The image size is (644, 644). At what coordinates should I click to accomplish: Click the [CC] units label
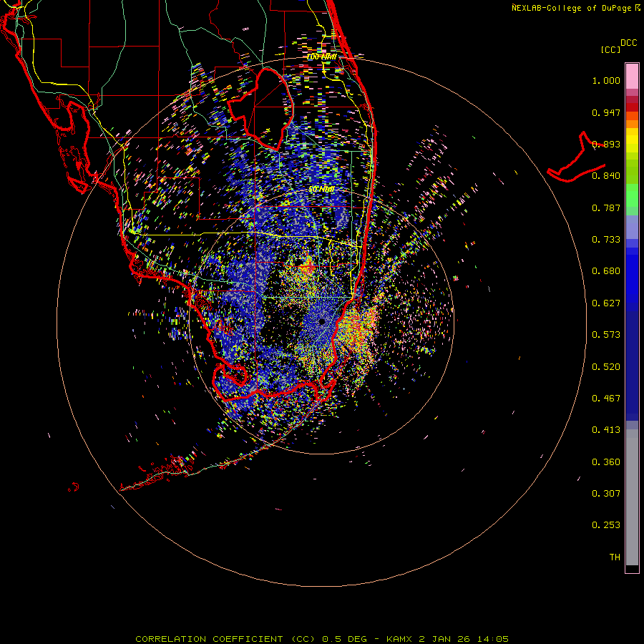tap(610, 49)
